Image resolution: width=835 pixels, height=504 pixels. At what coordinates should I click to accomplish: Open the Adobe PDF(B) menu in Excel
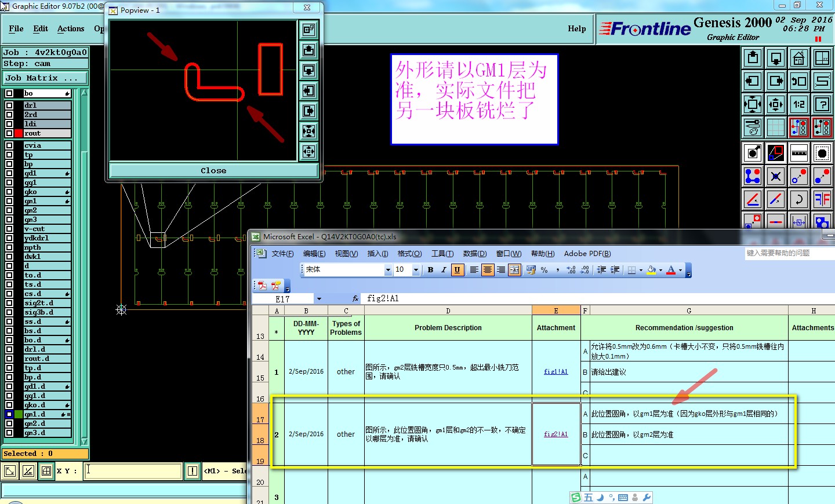587,254
